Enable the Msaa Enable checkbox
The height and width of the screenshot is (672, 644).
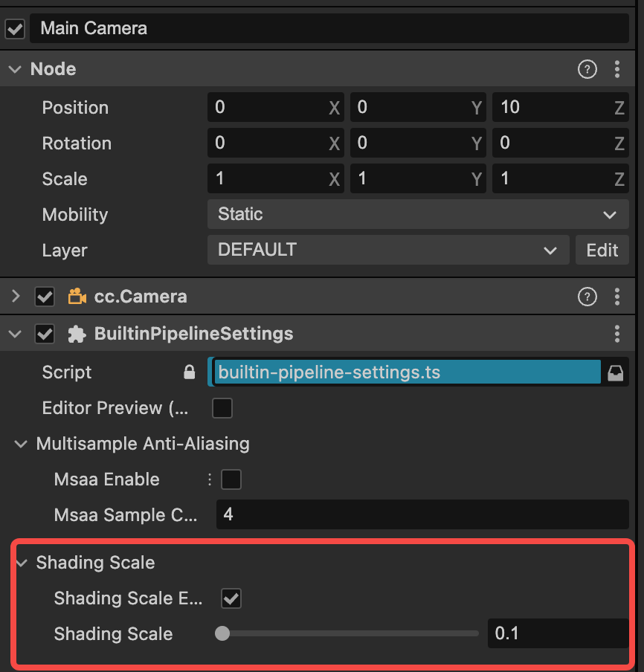pos(231,479)
